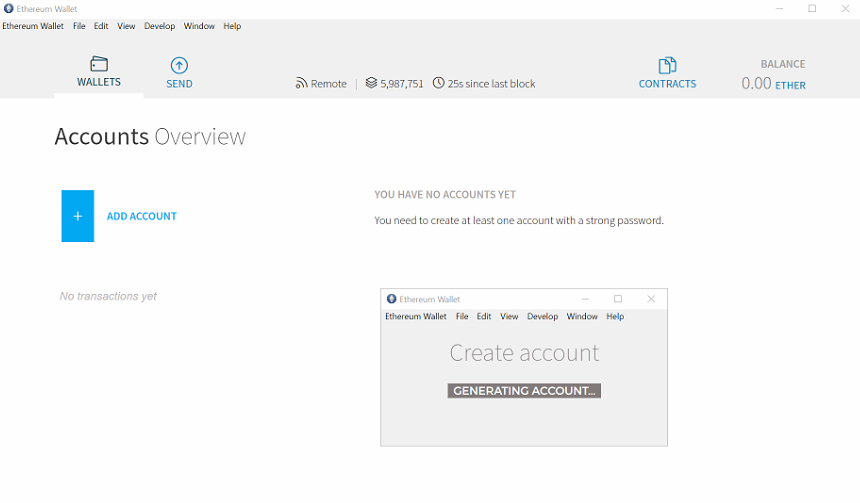Click the BALANCE label
Screen dimensions: 860x503
(x=783, y=64)
